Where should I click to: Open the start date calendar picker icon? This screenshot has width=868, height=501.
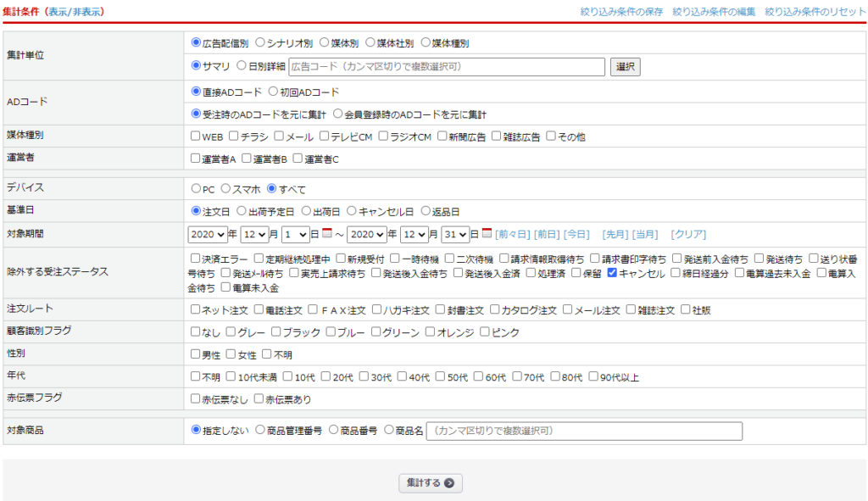click(x=327, y=233)
